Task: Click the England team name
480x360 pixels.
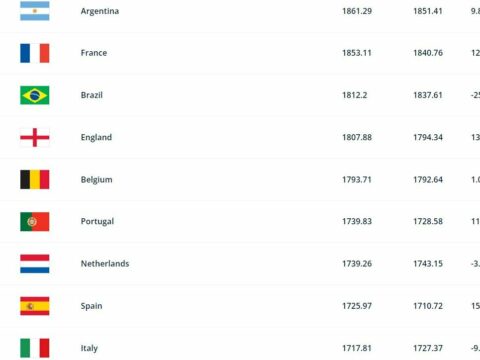Action: 96,137
